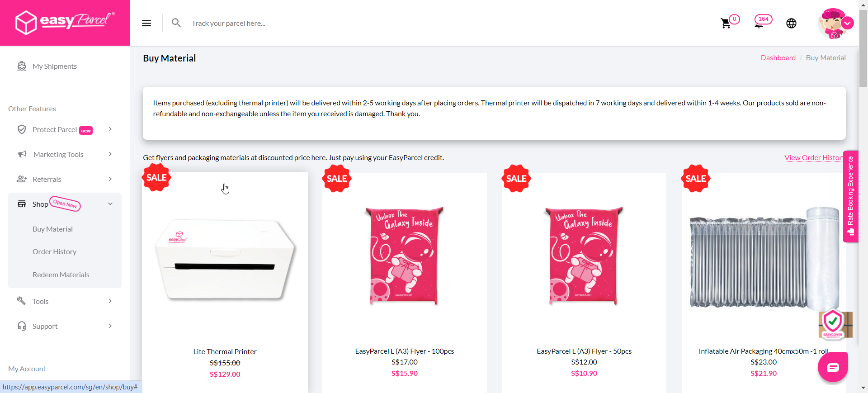
Task: Open the hamburger menu icon
Action: (146, 23)
